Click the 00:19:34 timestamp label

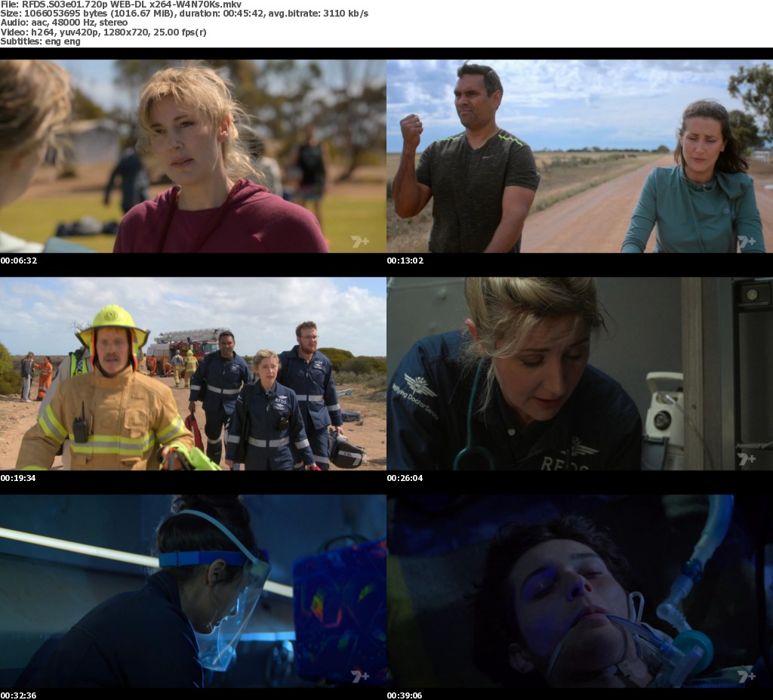tap(18, 478)
